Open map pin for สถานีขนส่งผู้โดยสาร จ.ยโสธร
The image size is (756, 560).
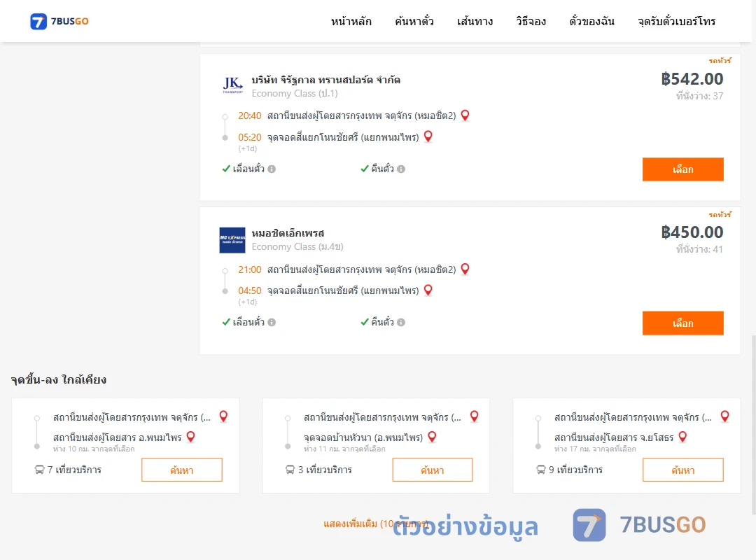coord(682,437)
